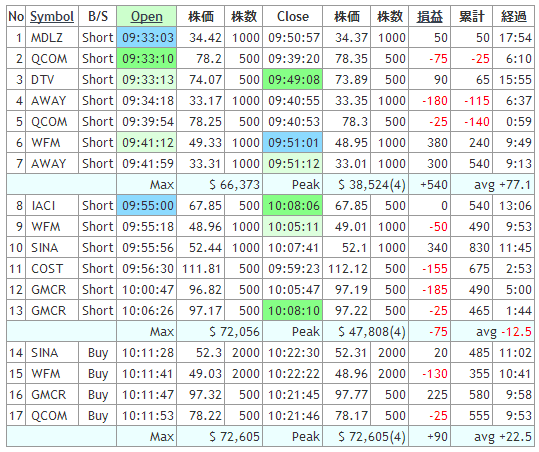Click open time 09:33:03

point(146,37)
